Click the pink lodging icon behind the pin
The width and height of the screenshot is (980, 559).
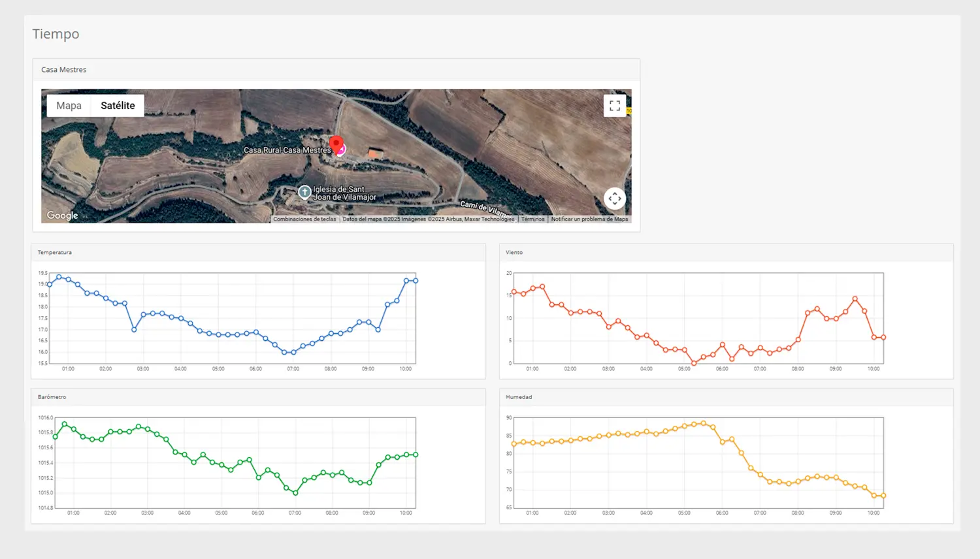342,151
